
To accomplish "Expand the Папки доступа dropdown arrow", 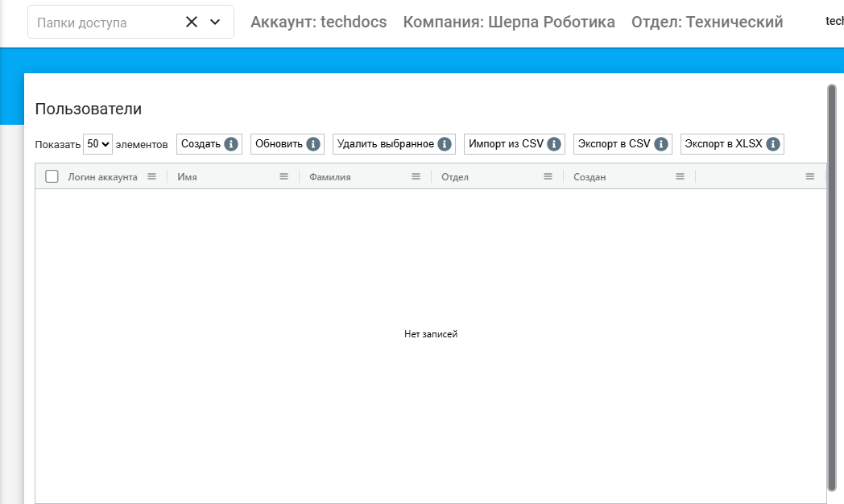I will pos(215,23).
